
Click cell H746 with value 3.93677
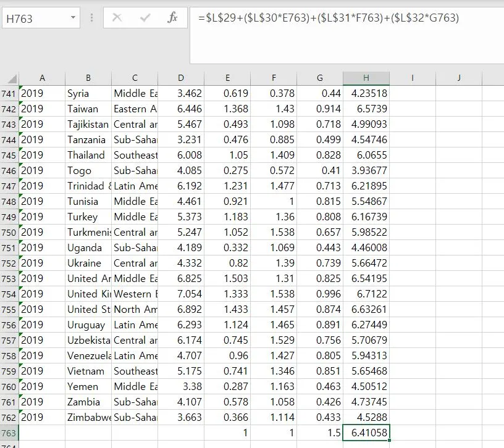click(x=366, y=170)
